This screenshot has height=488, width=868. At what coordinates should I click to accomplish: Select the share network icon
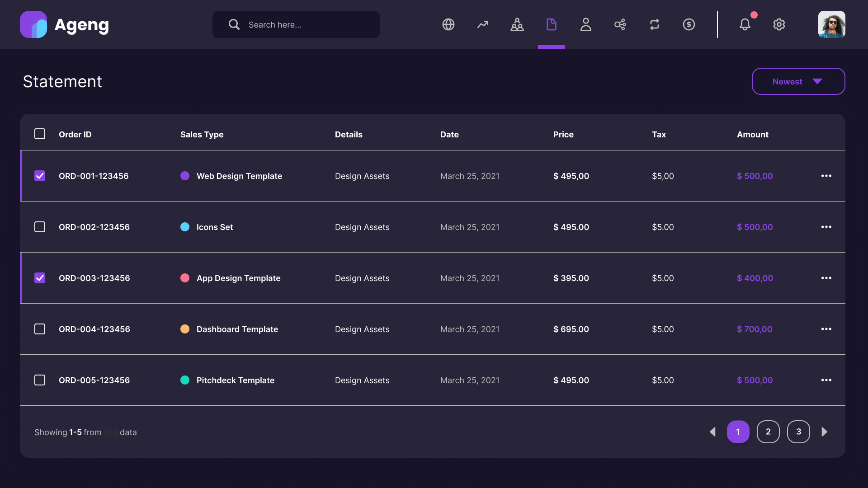click(620, 24)
